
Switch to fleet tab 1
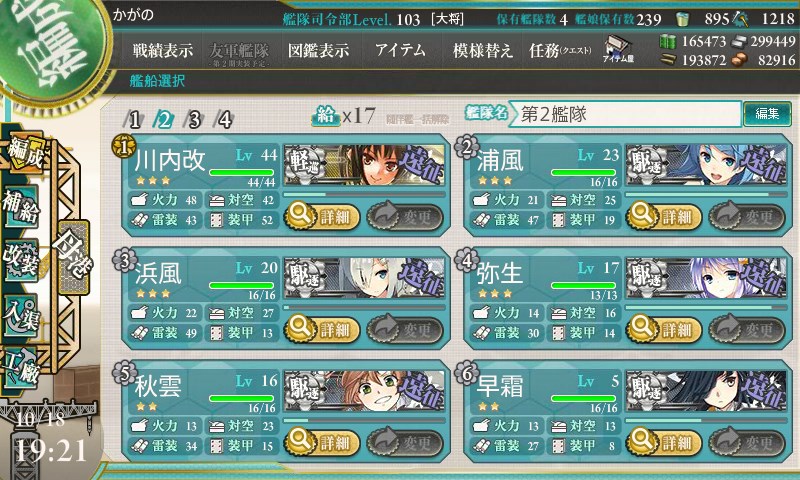click(x=134, y=120)
